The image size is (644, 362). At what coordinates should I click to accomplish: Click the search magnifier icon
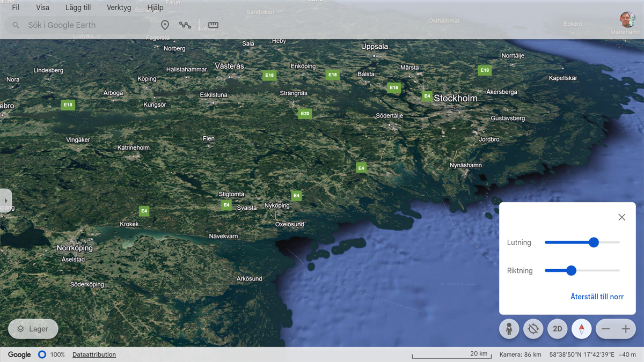(x=16, y=25)
